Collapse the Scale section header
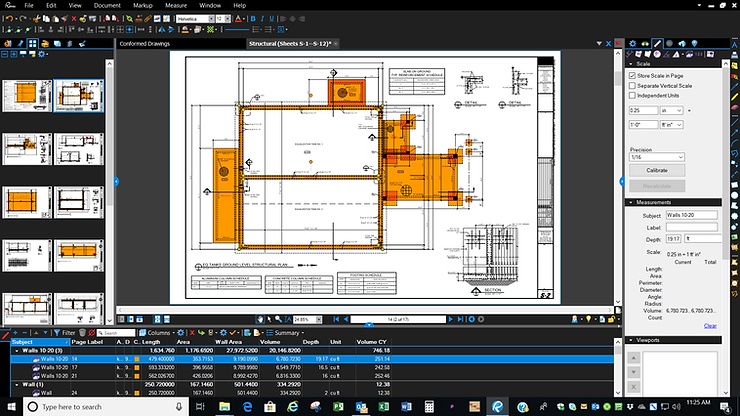 [x=631, y=64]
